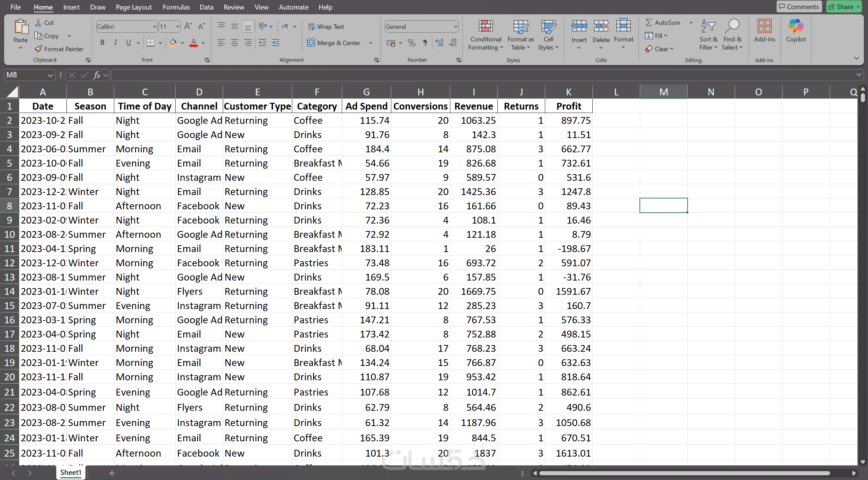Click the Increase Decimal icon
Image resolution: width=868 pixels, height=480 pixels.
(x=439, y=43)
